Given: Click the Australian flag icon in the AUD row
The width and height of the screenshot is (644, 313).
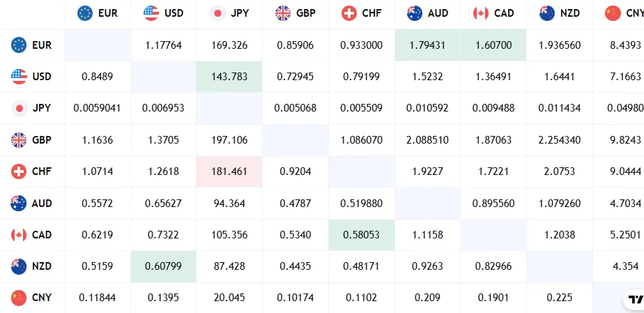Looking at the screenshot, I should [x=19, y=204].
